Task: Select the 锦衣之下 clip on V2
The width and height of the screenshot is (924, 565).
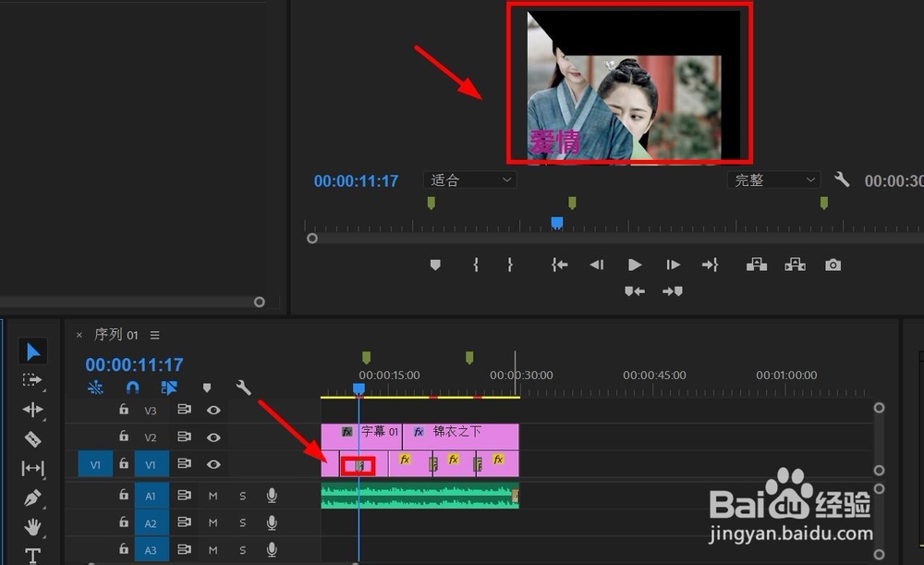Action: pos(460,436)
